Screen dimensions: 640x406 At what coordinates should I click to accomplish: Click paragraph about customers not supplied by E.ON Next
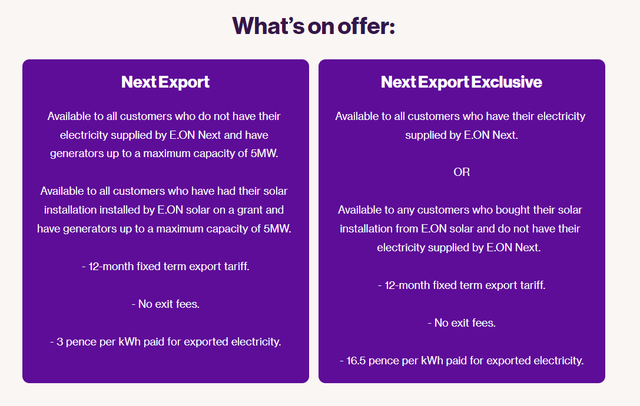[164, 135]
